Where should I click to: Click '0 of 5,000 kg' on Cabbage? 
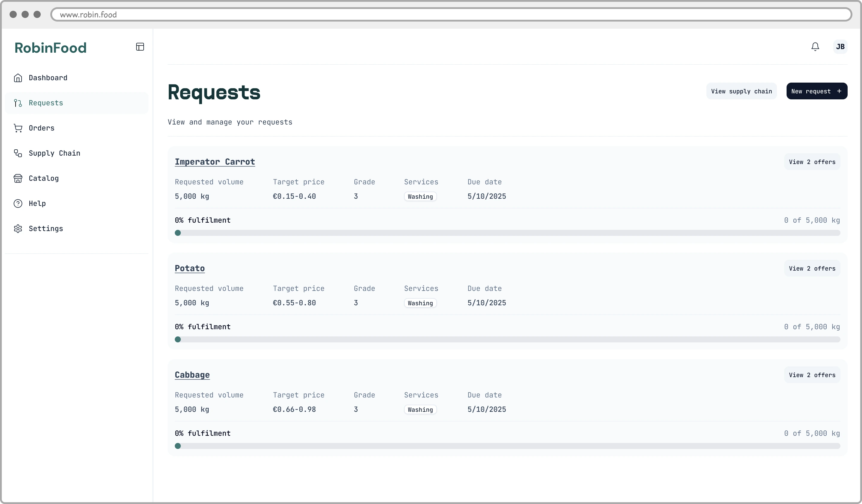tap(812, 433)
